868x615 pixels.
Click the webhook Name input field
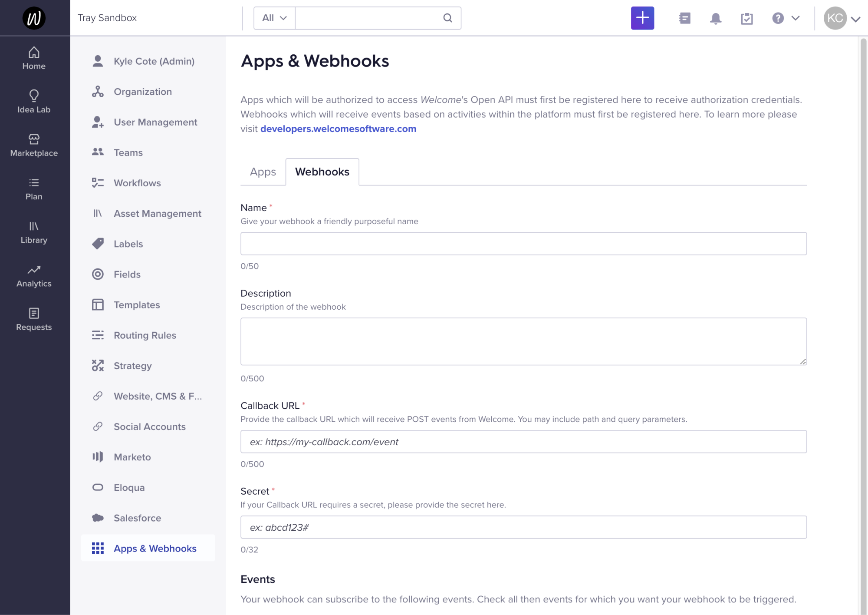tap(523, 243)
